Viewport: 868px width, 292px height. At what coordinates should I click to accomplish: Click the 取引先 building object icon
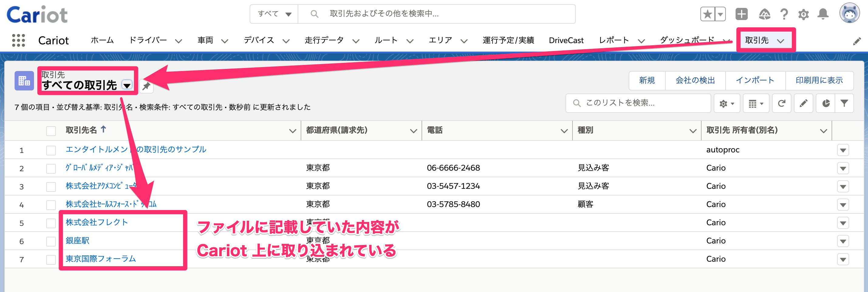click(24, 81)
